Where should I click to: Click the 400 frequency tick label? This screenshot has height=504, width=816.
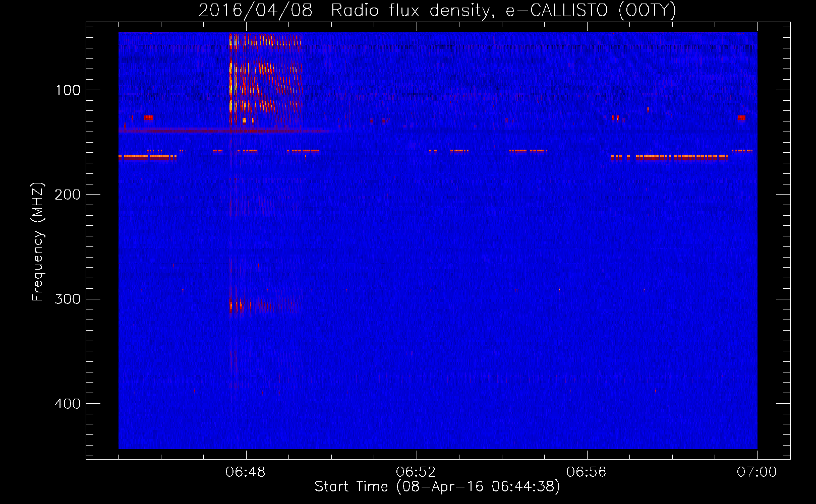pyautogui.click(x=68, y=404)
